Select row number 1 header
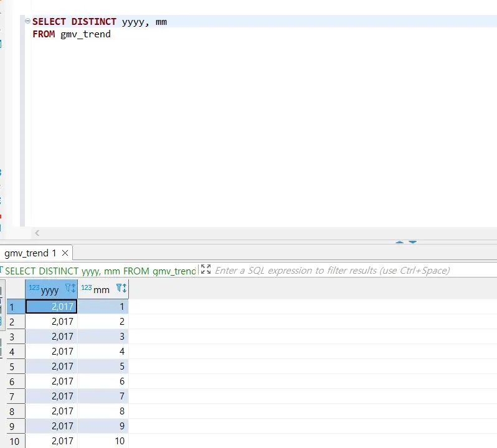497x448 pixels. [16, 307]
